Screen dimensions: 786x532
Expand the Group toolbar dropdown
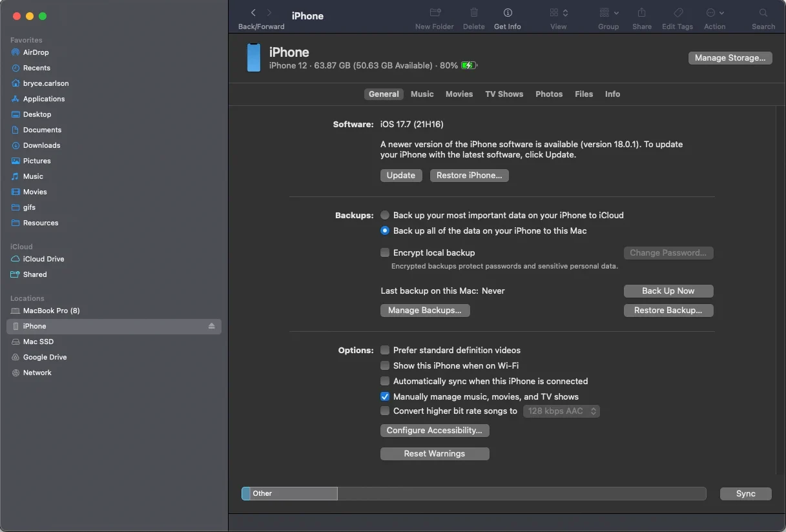pyautogui.click(x=608, y=13)
